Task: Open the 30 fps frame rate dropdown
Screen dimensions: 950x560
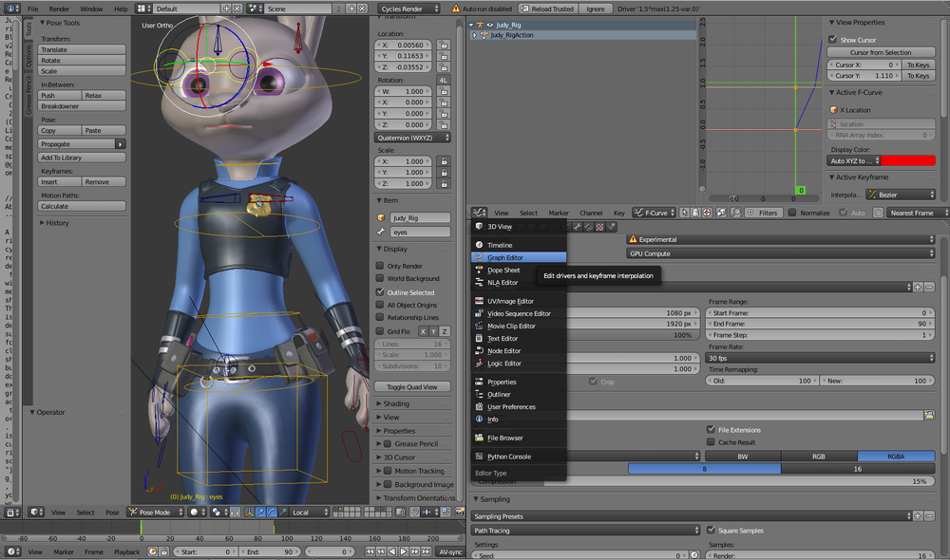Action: tap(820, 358)
